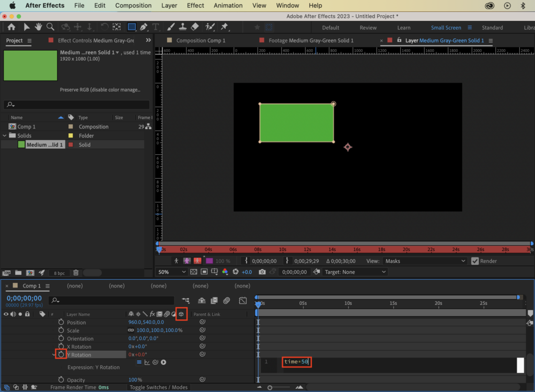This screenshot has height=392, width=535.
Task: Click the purple mask color swatch
Action: click(209, 261)
